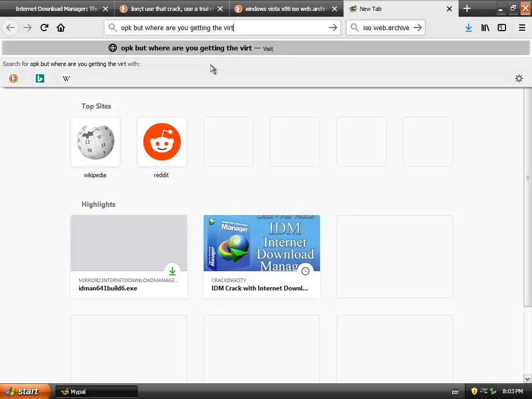Image resolution: width=532 pixels, height=399 pixels.
Task: Search with DuckDuckGo one-off icon
Action: [13, 79]
